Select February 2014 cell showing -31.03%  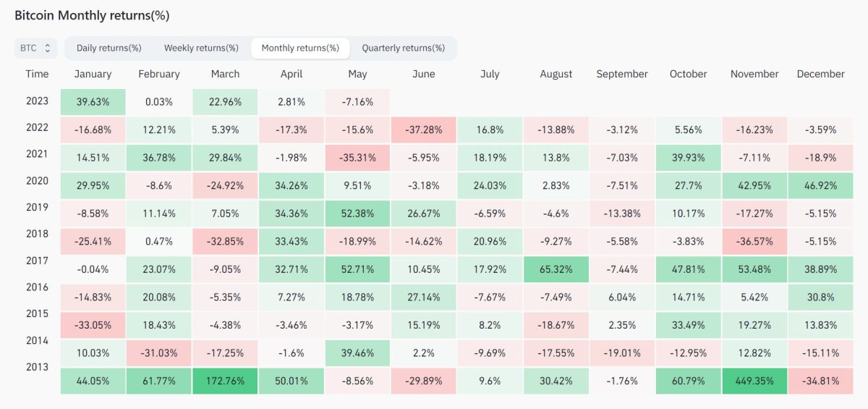click(159, 353)
